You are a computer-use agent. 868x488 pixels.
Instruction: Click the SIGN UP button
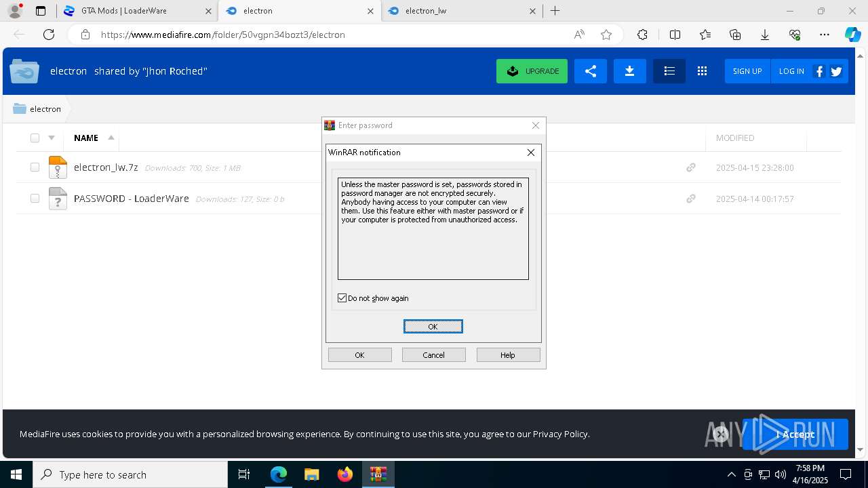747,71
